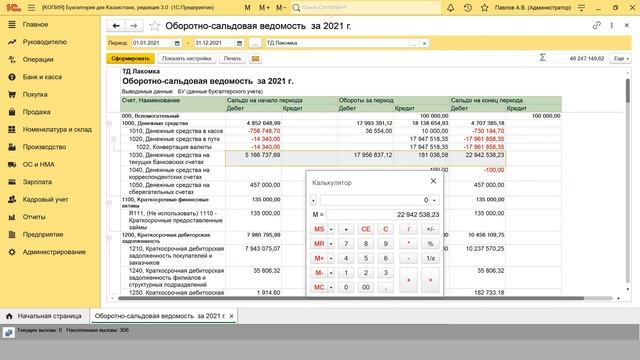Open Еще dropdown menu

[x=620, y=58]
